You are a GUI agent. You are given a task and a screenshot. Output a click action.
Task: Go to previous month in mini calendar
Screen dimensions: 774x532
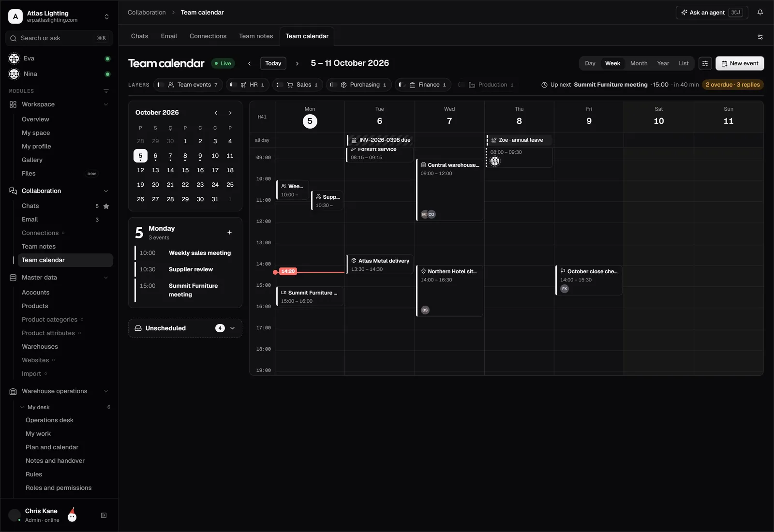coord(216,113)
